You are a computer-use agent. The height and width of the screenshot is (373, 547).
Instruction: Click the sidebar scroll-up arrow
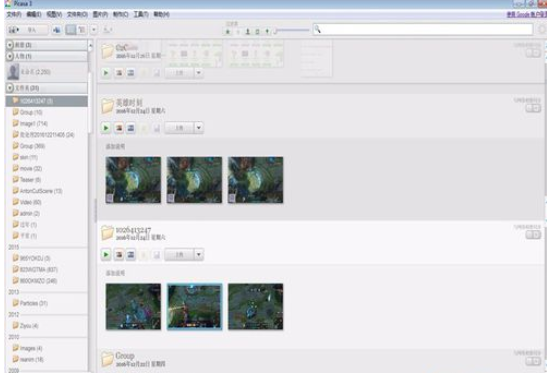click(x=90, y=45)
